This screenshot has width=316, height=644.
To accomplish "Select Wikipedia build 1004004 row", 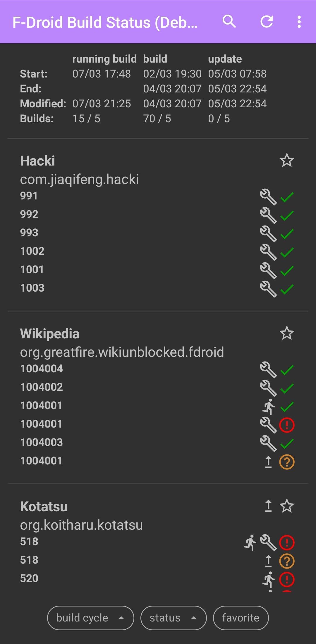I will coord(42,369).
